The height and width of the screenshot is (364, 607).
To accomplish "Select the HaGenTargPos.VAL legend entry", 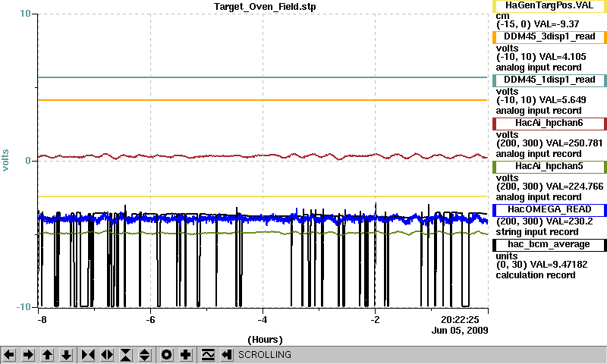I will [x=549, y=5].
